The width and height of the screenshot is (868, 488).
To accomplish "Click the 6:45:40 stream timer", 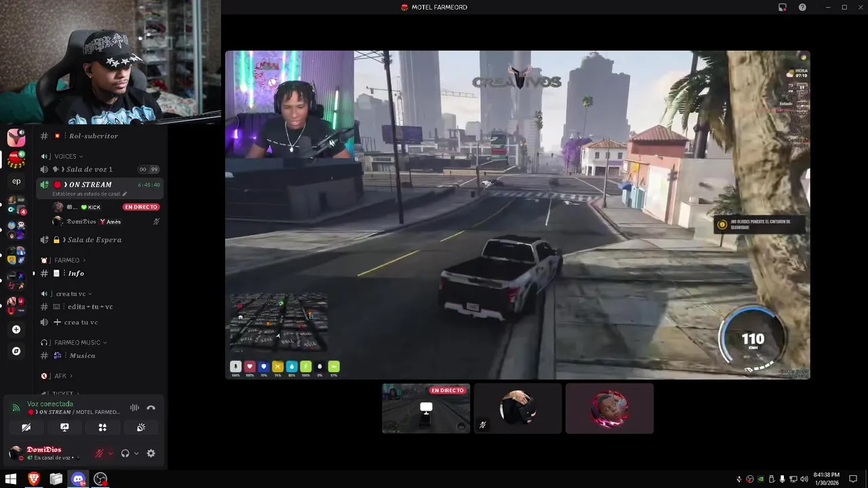I will coord(149,184).
